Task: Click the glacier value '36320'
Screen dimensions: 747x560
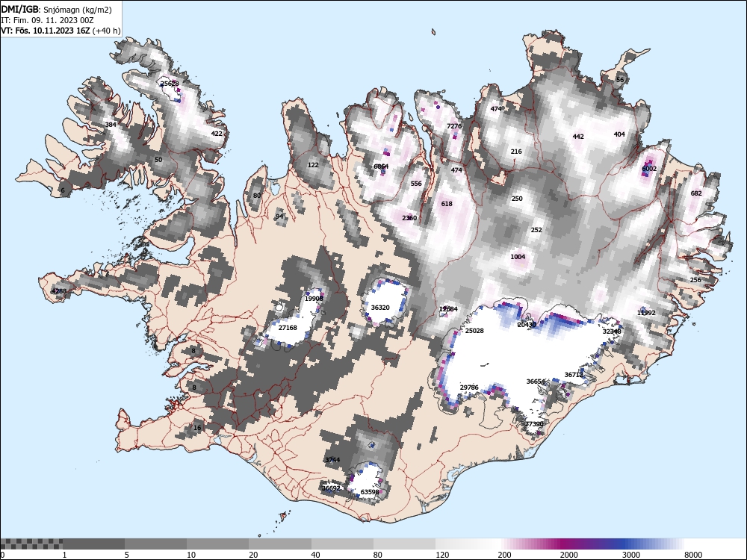Action: pos(380,308)
